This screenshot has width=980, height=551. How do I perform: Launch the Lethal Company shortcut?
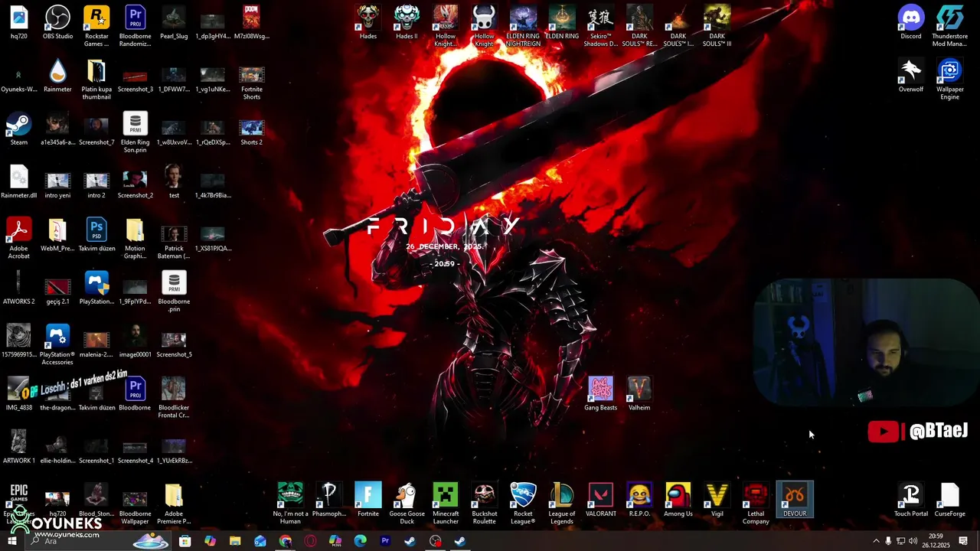(x=756, y=504)
